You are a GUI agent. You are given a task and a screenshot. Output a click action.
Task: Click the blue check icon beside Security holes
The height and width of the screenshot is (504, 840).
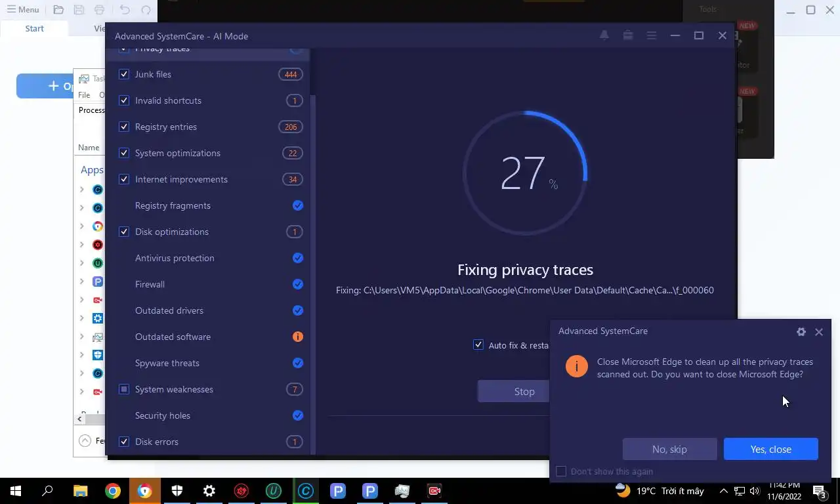298,415
